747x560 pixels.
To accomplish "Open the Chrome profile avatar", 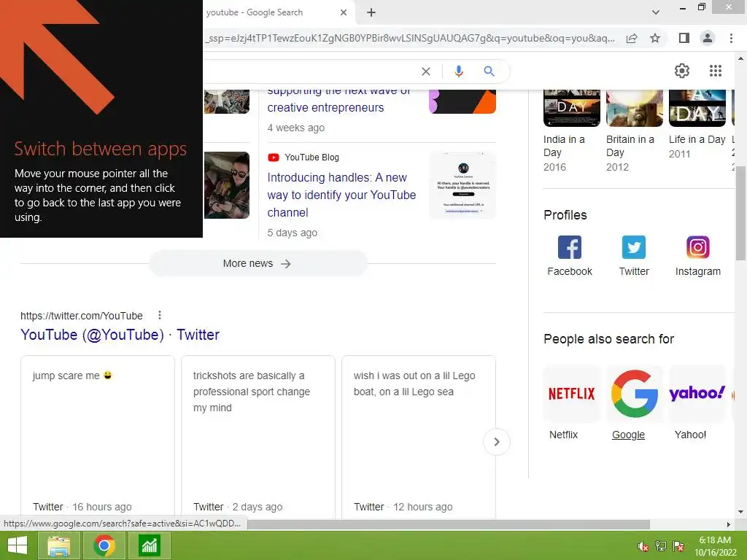I will pyautogui.click(x=708, y=38).
